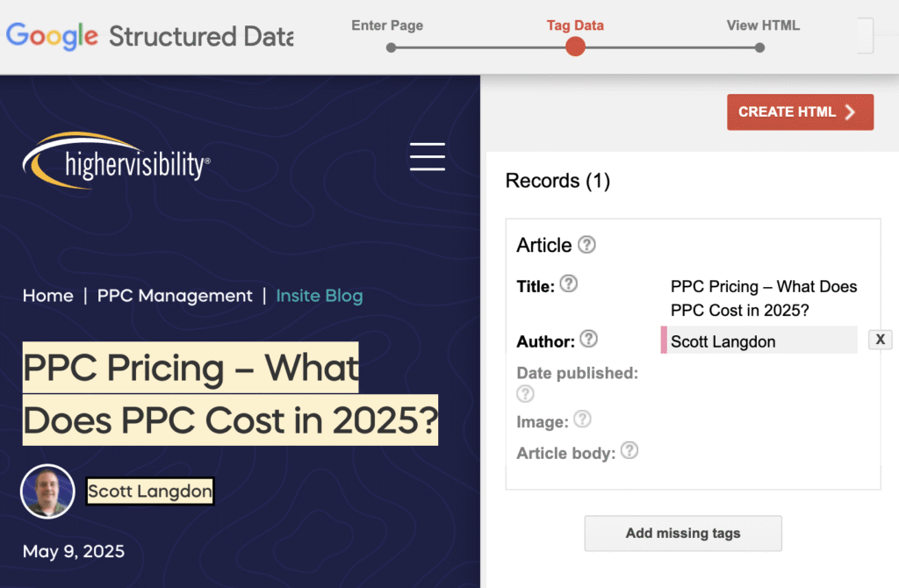The height and width of the screenshot is (588, 899).
Task: Click Scott Langdon's avatar photo
Action: point(47,491)
